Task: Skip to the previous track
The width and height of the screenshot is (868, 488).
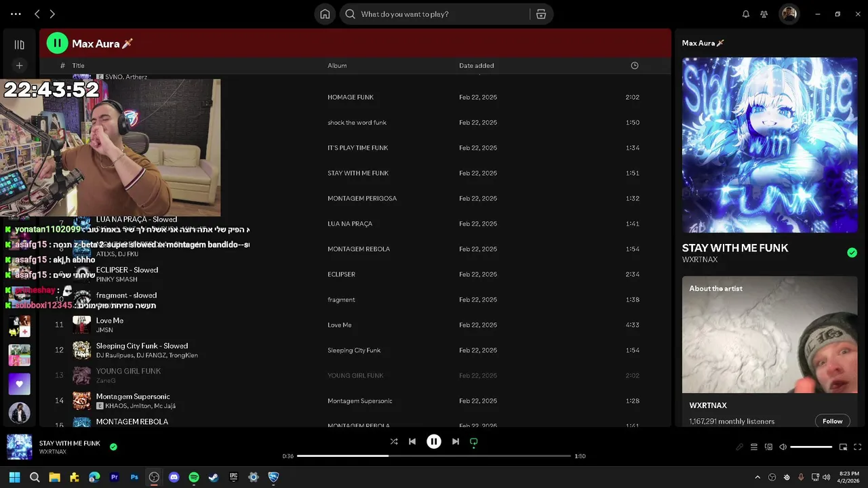Action: pos(412,441)
